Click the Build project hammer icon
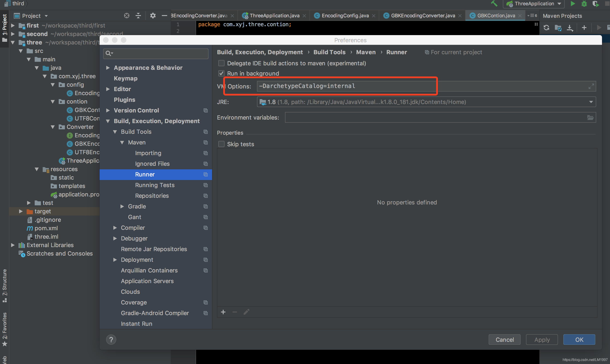The image size is (610, 364). pos(494,4)
